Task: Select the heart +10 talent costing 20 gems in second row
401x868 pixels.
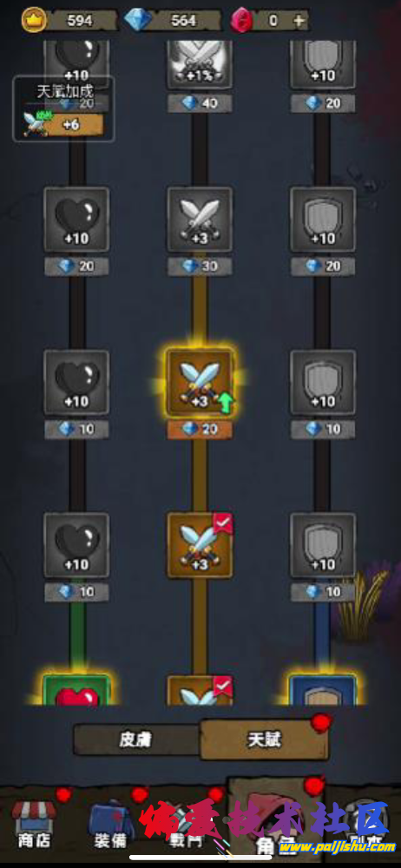Action: click(76, 220)
